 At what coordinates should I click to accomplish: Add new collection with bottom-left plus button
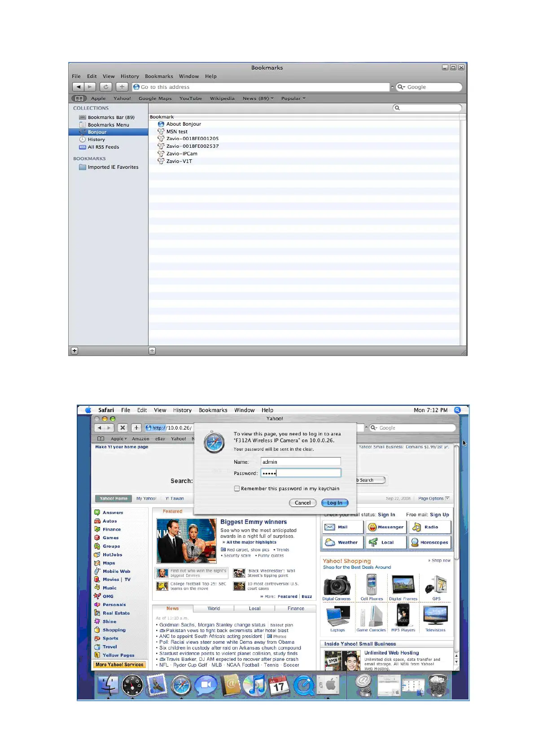point(74,351)
